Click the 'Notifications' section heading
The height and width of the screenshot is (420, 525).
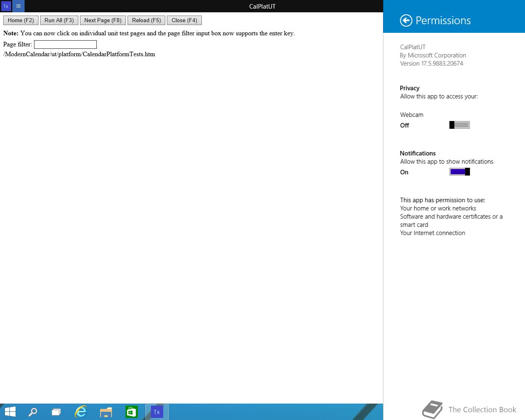418,153
